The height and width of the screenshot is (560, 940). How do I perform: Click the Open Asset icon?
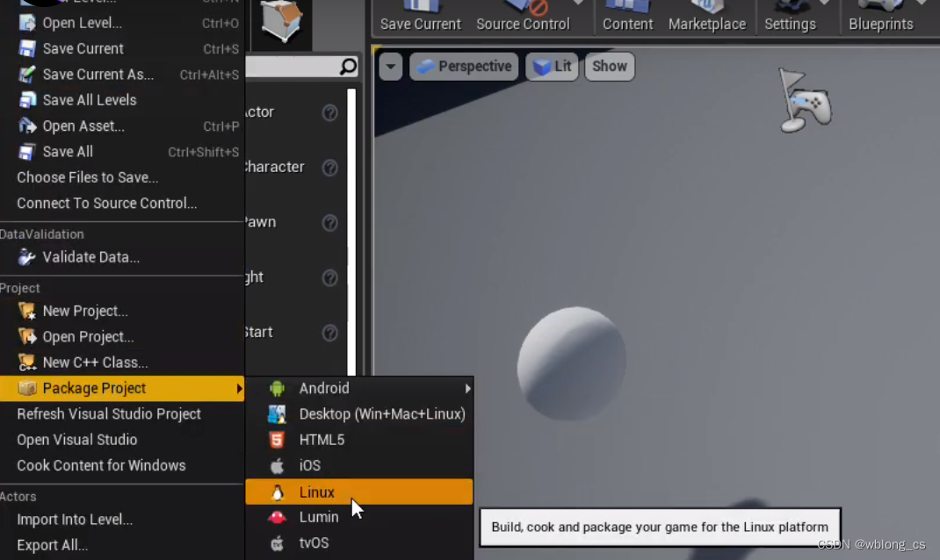pos(27,126)
